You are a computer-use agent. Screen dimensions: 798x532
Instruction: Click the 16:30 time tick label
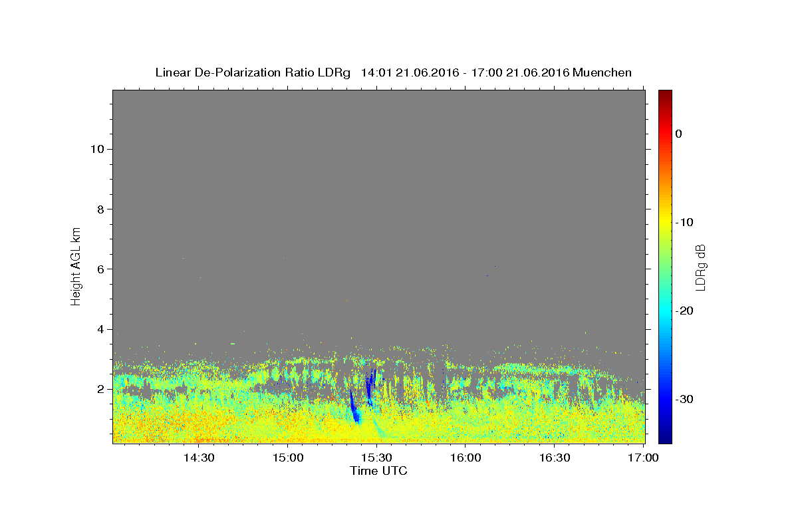tap(555, 458)
